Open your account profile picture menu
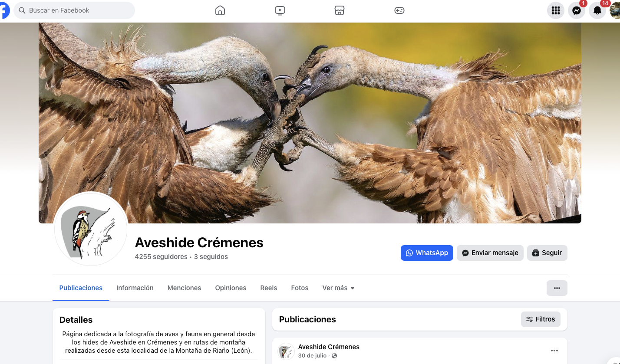Image resolution: width=620 pixels, height=364 pixels. coord(615,10)
